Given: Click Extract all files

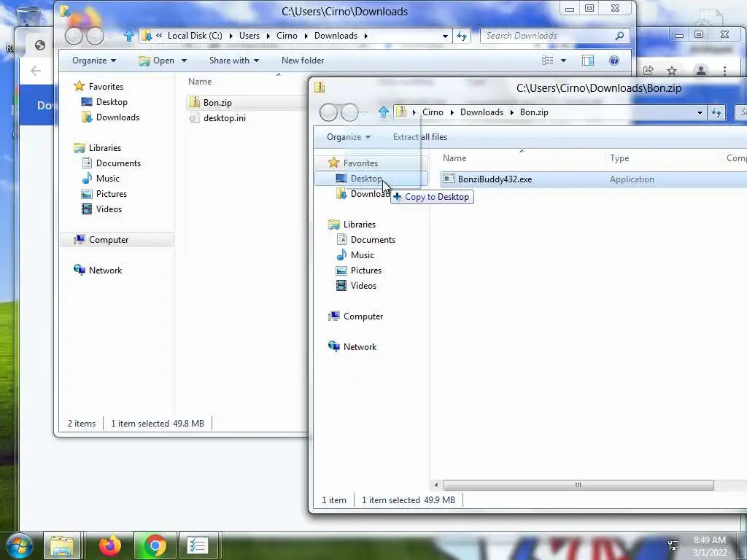Looking at the screenshot, I should tap(419, 137).
